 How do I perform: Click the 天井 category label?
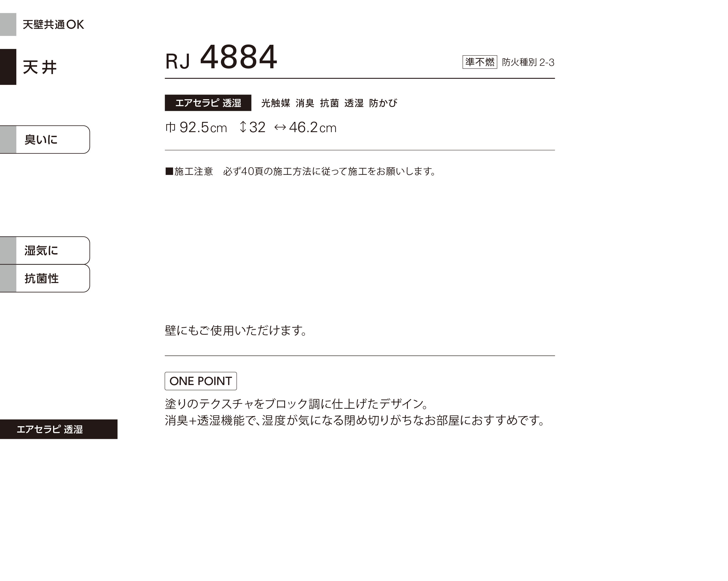point(40,67)
